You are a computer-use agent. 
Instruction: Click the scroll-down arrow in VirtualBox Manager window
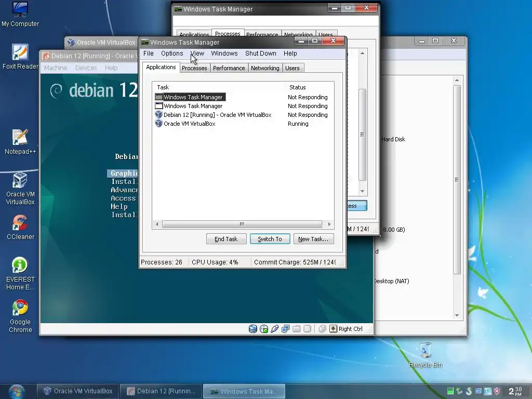click(457, 315)
